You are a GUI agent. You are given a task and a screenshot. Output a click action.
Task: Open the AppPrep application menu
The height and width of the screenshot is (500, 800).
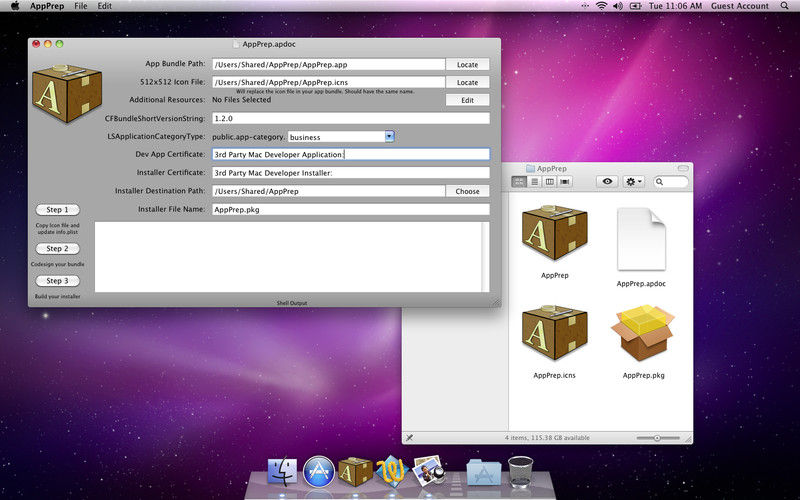click(47, 6)
